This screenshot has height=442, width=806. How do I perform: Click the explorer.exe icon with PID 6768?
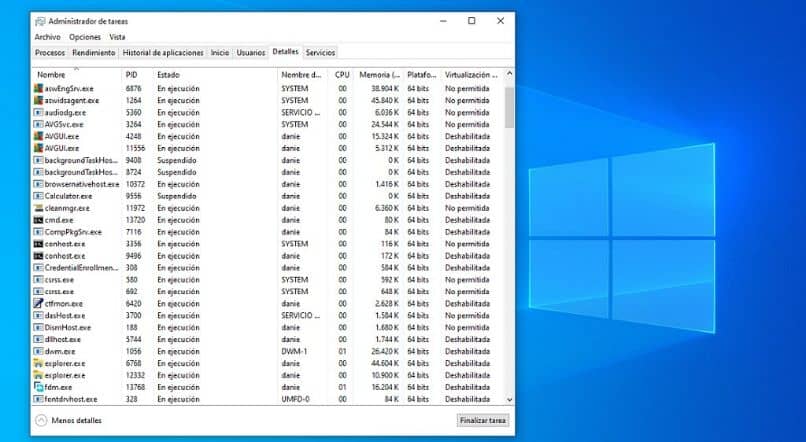38,363
